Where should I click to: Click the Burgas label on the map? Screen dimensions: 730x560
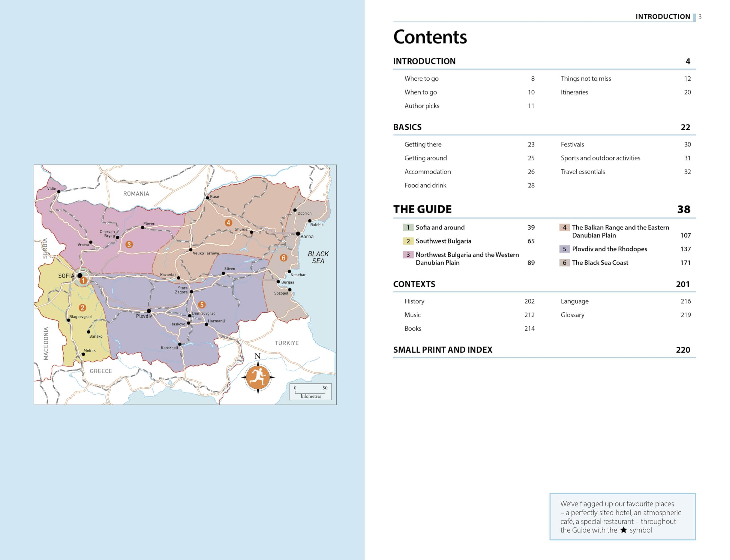click(287, 282)
